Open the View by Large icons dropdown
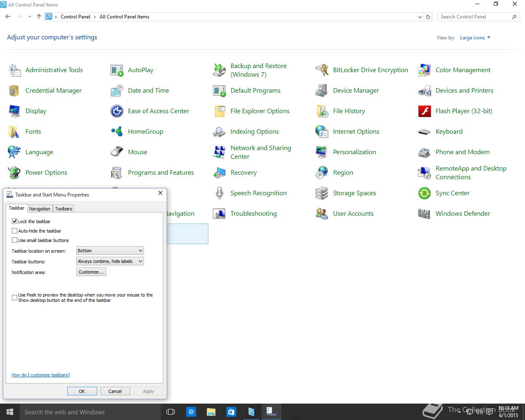The image size is (525, 420). pos(475,38)
